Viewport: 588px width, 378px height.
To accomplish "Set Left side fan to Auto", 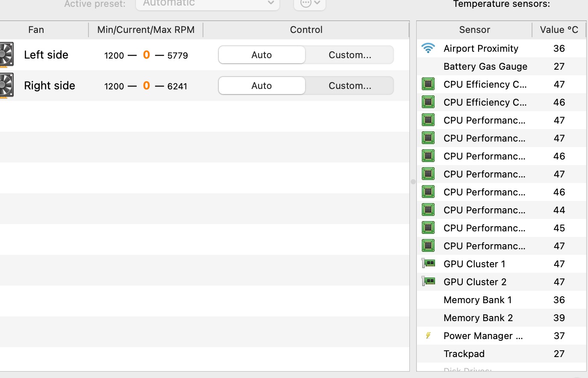I will tap(262, 55).
